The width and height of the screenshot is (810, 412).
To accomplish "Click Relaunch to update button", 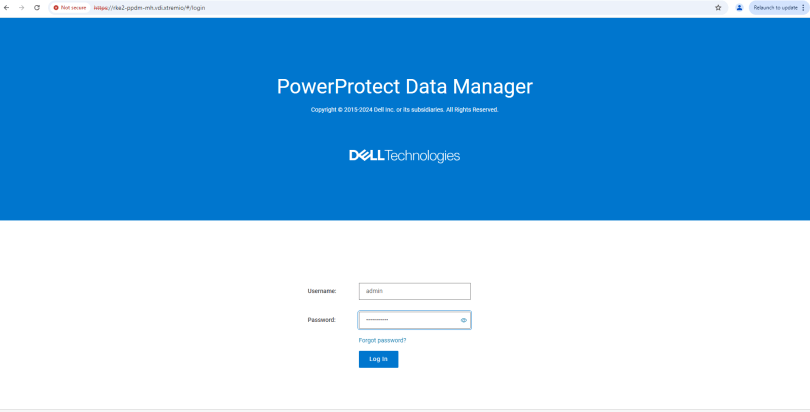I will coord(775,7).
